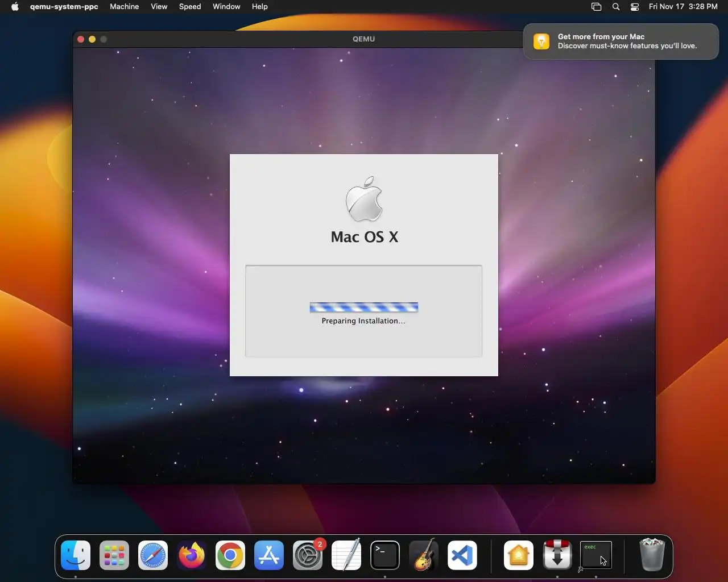This screenshot has height=582, width=728.
Task: Open the Home app dock icon
Action: 519,555
